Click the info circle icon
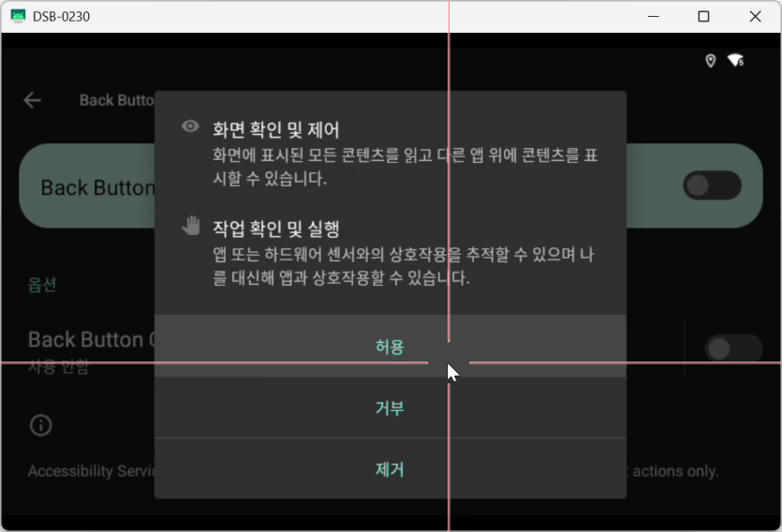The image size is (782, 532). [41, 425]
